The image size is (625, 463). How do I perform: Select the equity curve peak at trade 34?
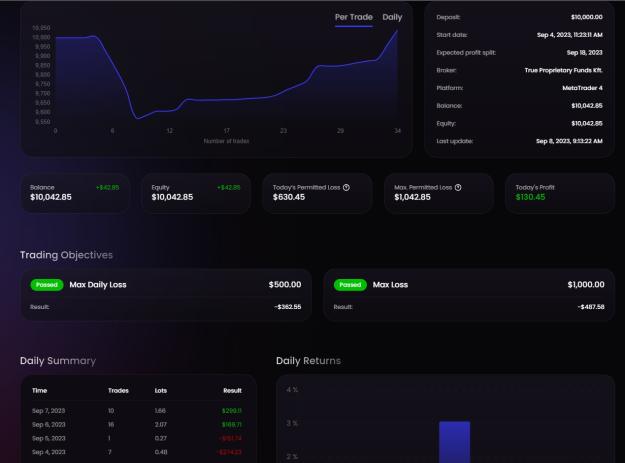click(x=397, y=30)
